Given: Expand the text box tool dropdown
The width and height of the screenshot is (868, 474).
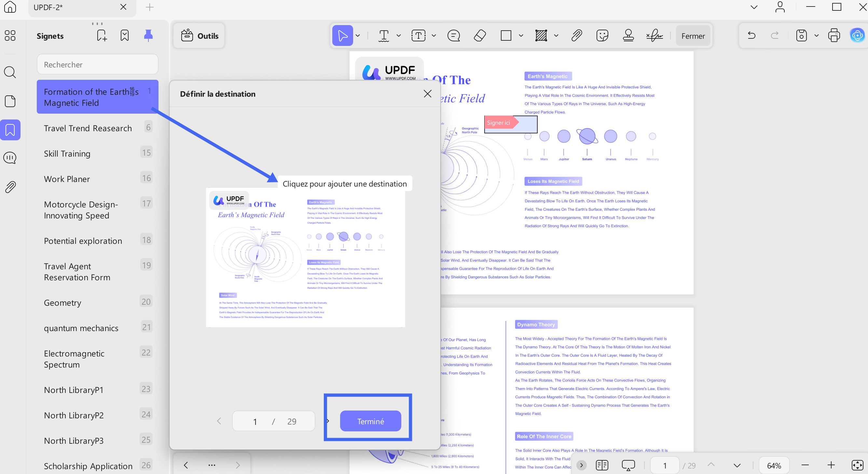Looking at the screenshot, I should coord(434,35).
